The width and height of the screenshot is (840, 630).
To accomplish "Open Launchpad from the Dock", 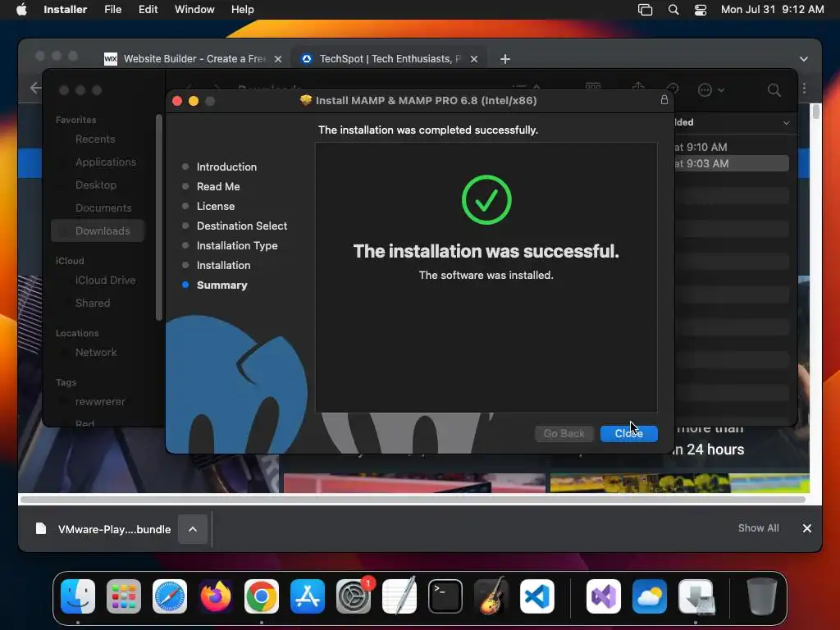I will pos(124,596).
